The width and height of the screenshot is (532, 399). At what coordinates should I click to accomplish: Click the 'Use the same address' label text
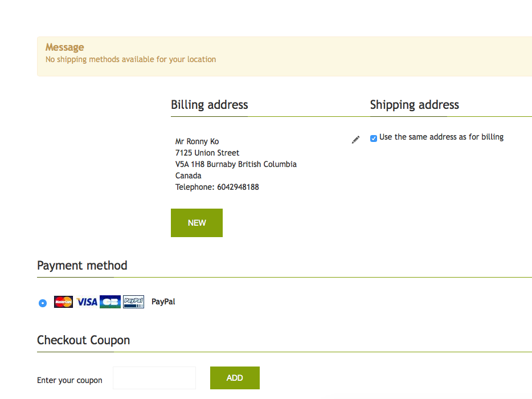[x=441, y=137]
